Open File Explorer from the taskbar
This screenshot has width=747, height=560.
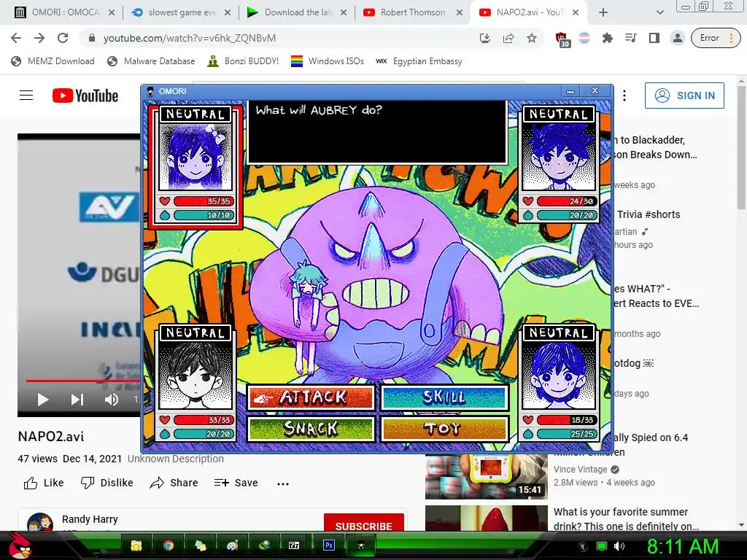(x=136, y=545)
